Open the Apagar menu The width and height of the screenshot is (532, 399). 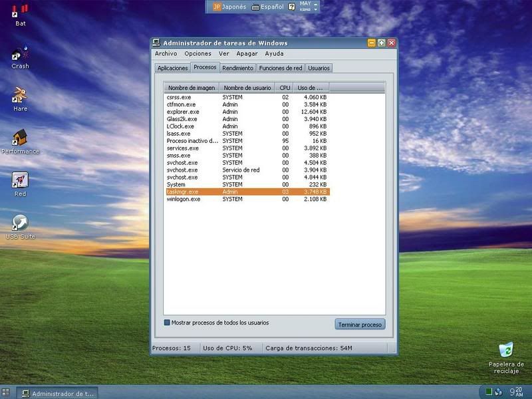pos(247,54)
